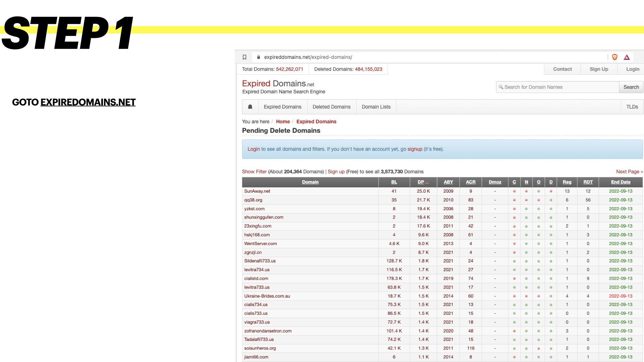Click the SunAway.net C status dot
Screen dimensions: 644x362
[514, 191]
